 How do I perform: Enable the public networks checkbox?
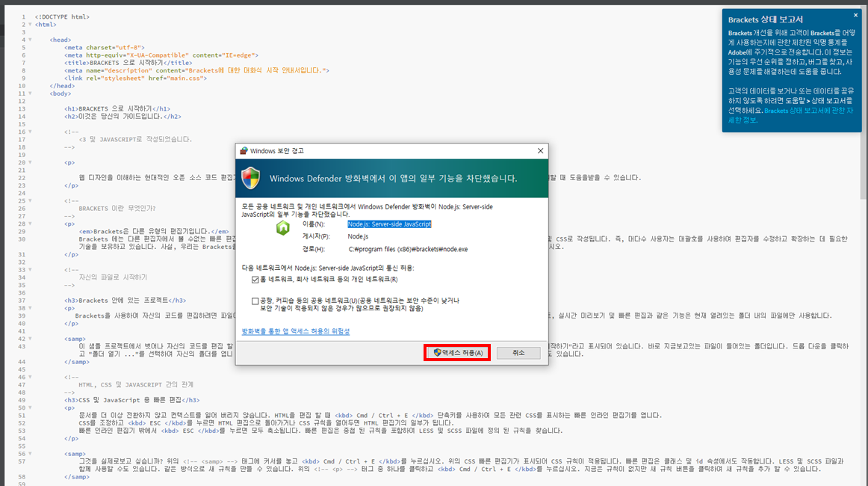coord(255,301)
